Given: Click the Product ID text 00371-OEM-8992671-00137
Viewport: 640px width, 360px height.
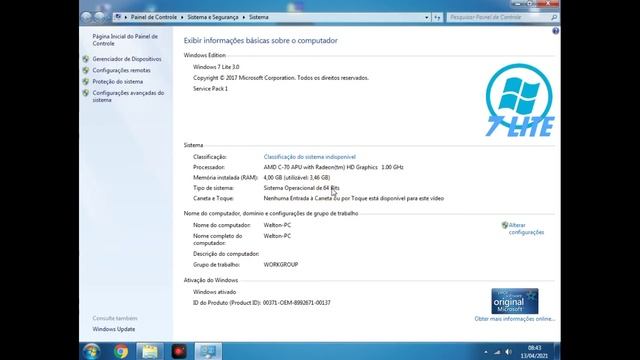Looking at the screenshot, I should (296, 303).
